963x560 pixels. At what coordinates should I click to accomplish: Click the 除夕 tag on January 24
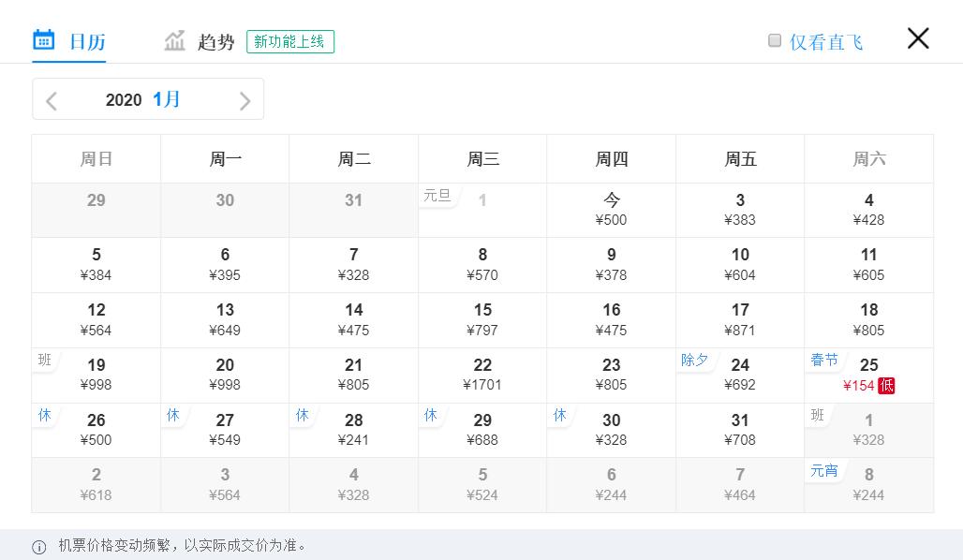pos(695,359)
